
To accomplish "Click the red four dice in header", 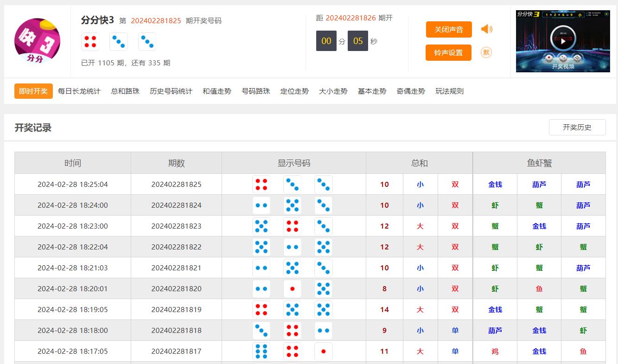I will (90, 42).
